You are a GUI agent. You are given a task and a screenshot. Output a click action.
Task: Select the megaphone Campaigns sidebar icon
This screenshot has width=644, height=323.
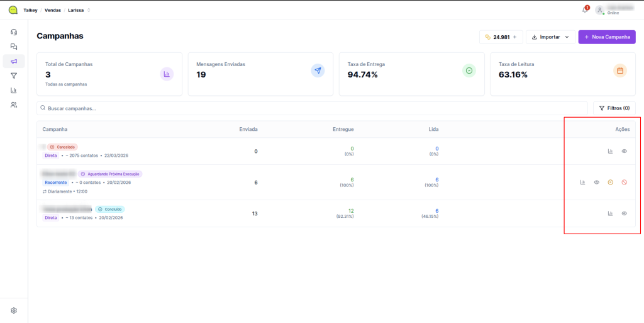pos(14,61)
